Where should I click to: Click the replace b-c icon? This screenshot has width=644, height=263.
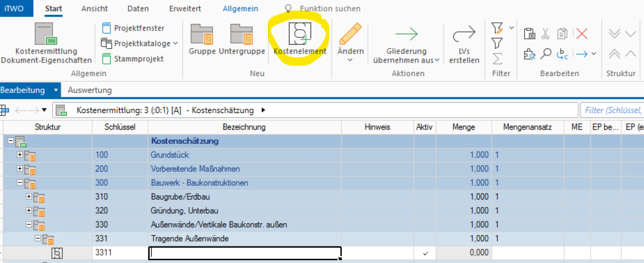[563, 54]
